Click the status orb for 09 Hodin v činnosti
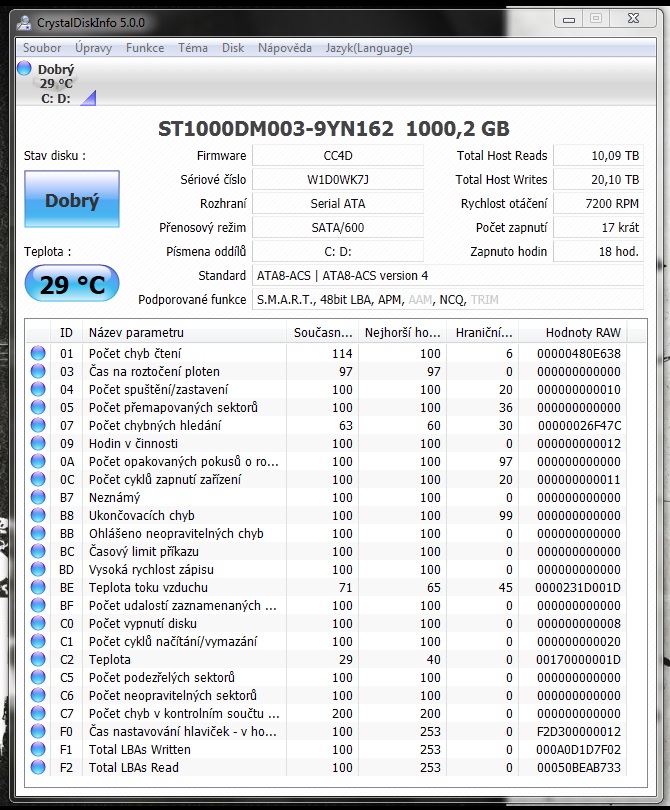This screenshot has height=810, width=670. [x=38, y=443]
